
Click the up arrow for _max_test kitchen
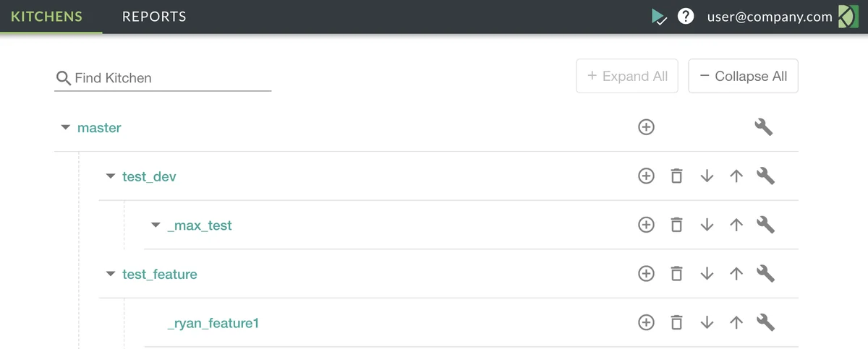(736, 225)
